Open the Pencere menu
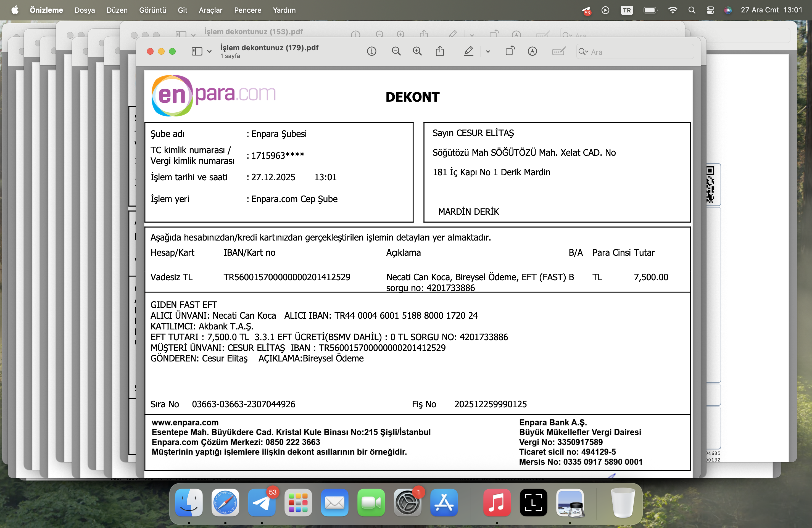Viewport: 812px width, 528px height. pos(248,10)
